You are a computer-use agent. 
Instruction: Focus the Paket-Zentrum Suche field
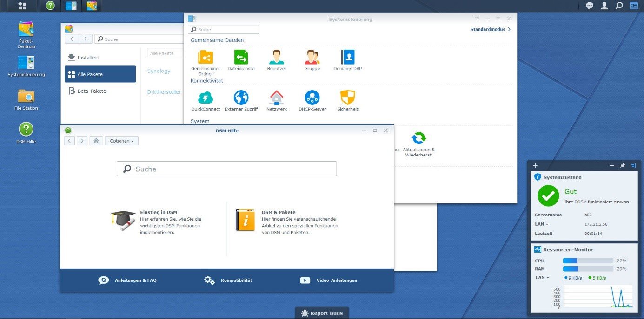pyautogui.click(x=139, y=39)
